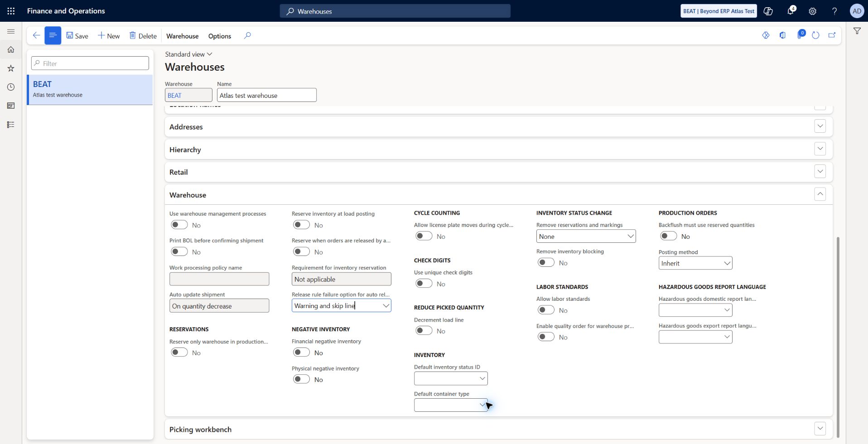The width and height of the screenshot is (868, 444).
Task: Enable Reserve inventory at load posting
Action: coord(302,225)
